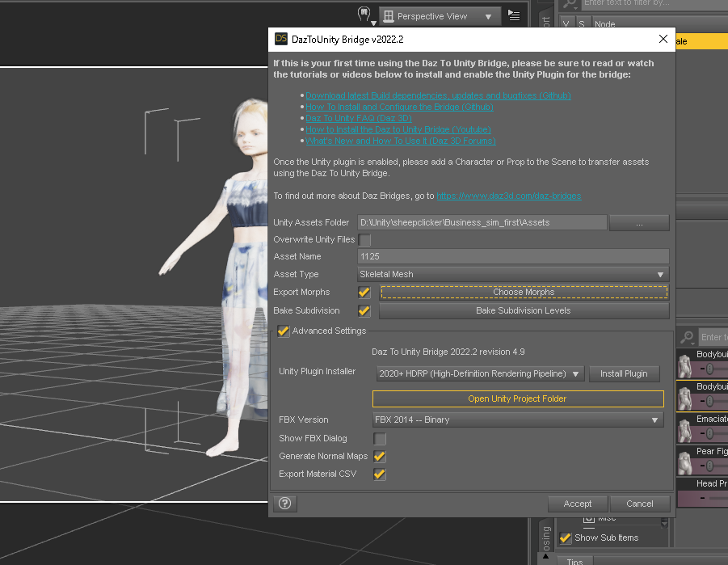Open FBX Version dropdown
The image size is (728, 565).
pos(518,420)
